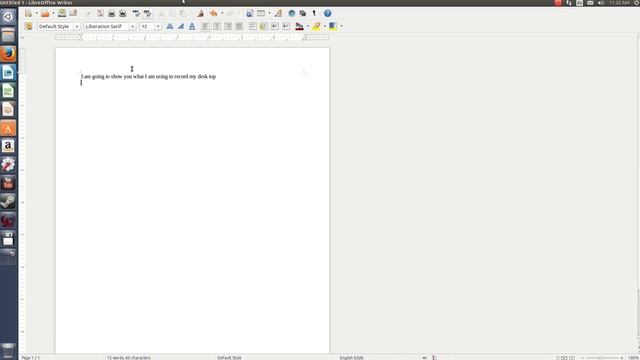Click the document text line about recording desktop

pyautogui.click(x=149, y=76)
